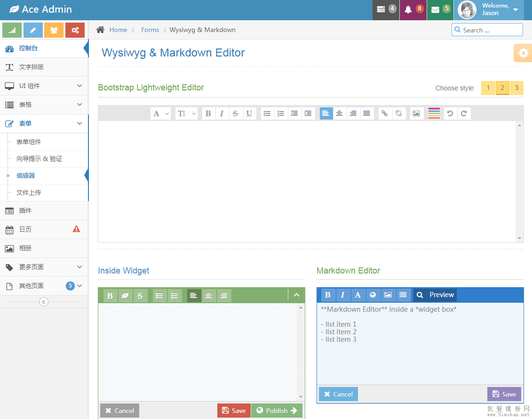Viewport: 532px width, 419px height.
Task: Click the Preview button in Markdown Editor
Action: tap(435, 295)
